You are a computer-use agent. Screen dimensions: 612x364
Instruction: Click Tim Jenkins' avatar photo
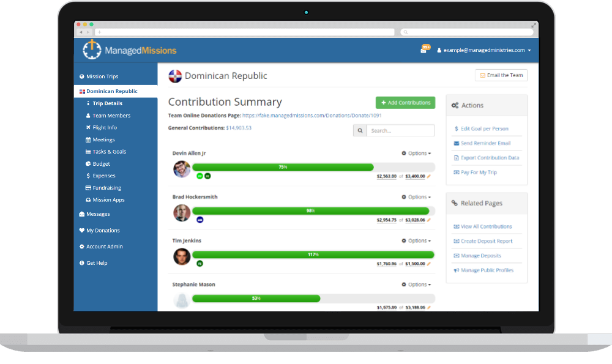[182, 257]
